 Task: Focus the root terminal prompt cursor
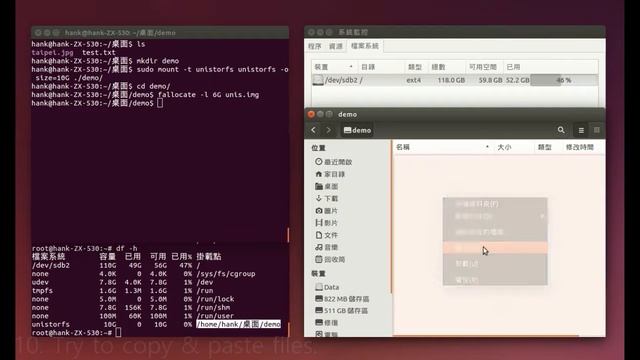pos(118,333)
